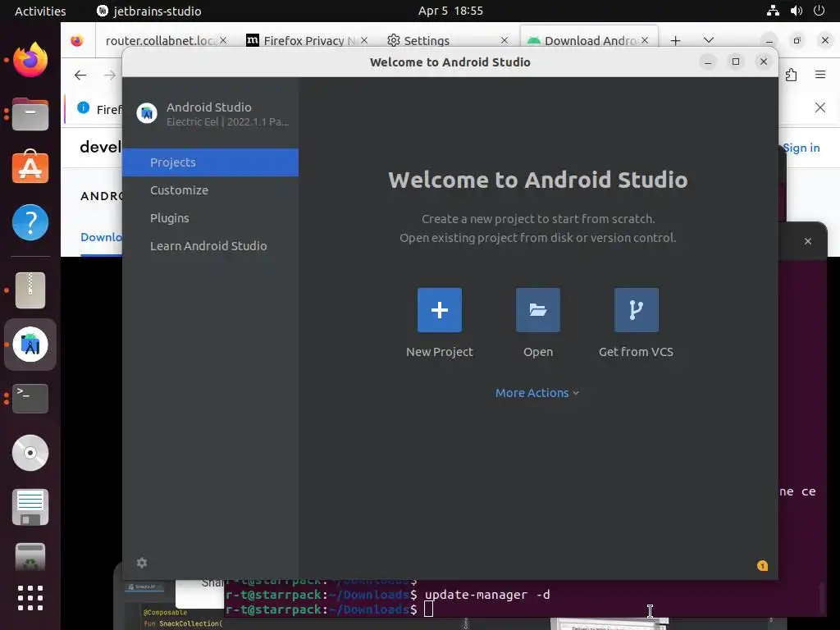Click the New Project plus icon
The image size is (840, 630).
point(440,309)
